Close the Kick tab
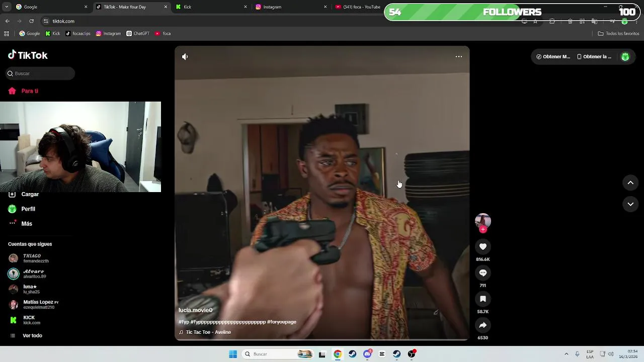 pyautogui.click(x=246, y=7)
